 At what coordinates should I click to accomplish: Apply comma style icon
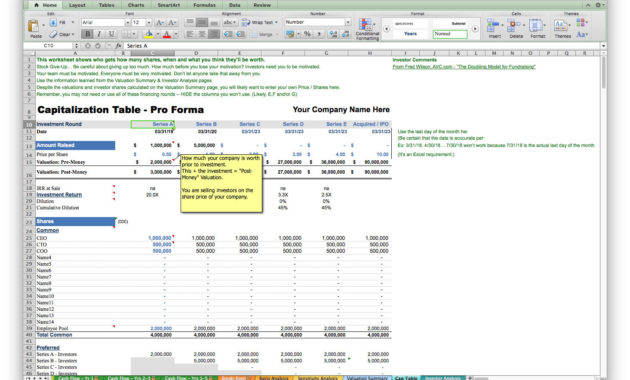pyautogui.click(x=319, y=34)
